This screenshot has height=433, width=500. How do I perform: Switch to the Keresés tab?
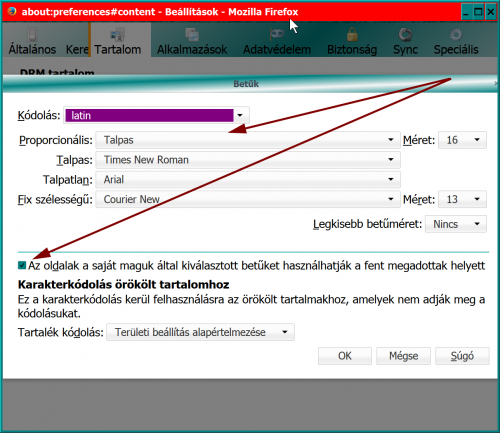[77, 49]
